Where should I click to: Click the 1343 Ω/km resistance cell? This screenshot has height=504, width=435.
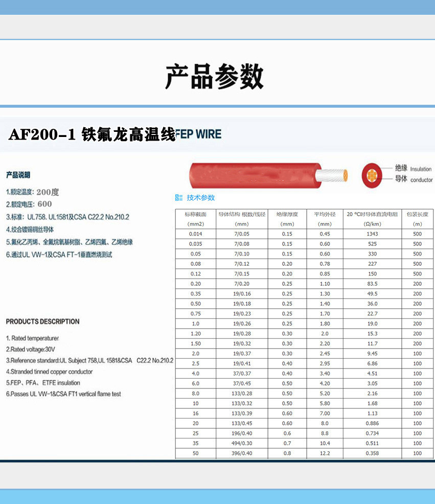click(x=371, y=233)
